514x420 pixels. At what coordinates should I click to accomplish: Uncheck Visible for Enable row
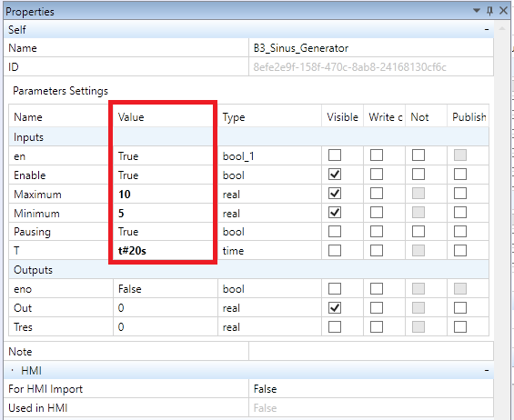(335, 175)
